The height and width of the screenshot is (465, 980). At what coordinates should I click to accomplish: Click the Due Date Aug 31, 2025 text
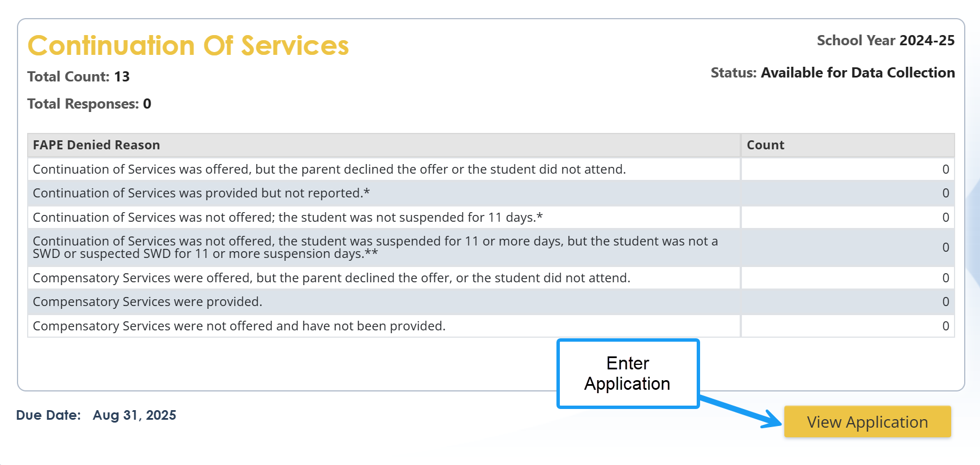point(96,415)
